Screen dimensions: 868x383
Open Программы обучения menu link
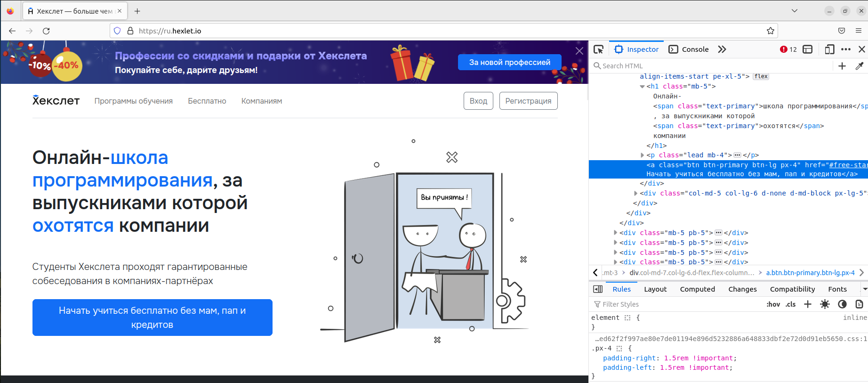[x=133, y=101]
